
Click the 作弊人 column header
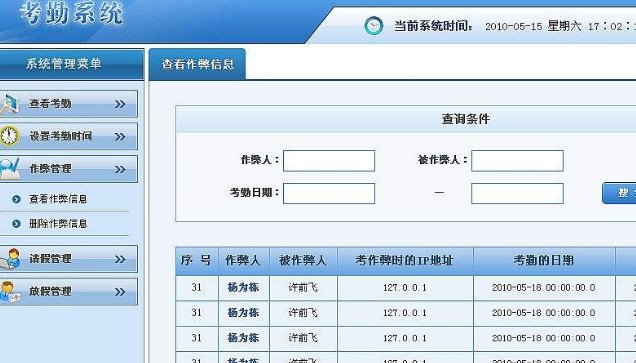pos(244,261)
